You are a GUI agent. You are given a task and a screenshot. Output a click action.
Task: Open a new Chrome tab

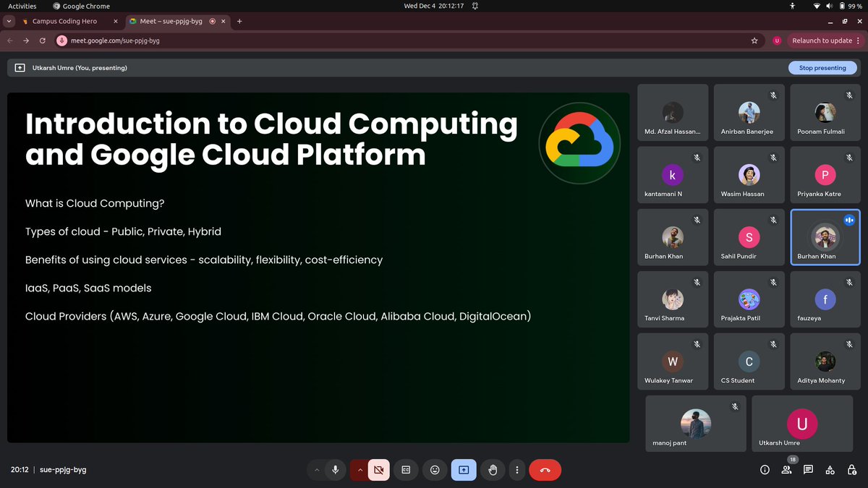[x=239, y=21]
